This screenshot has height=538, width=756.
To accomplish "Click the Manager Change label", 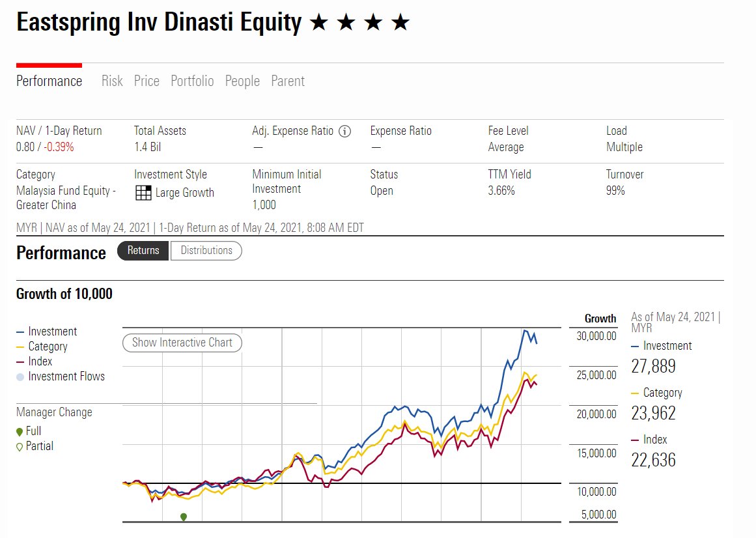I will [x=54, y=413].
